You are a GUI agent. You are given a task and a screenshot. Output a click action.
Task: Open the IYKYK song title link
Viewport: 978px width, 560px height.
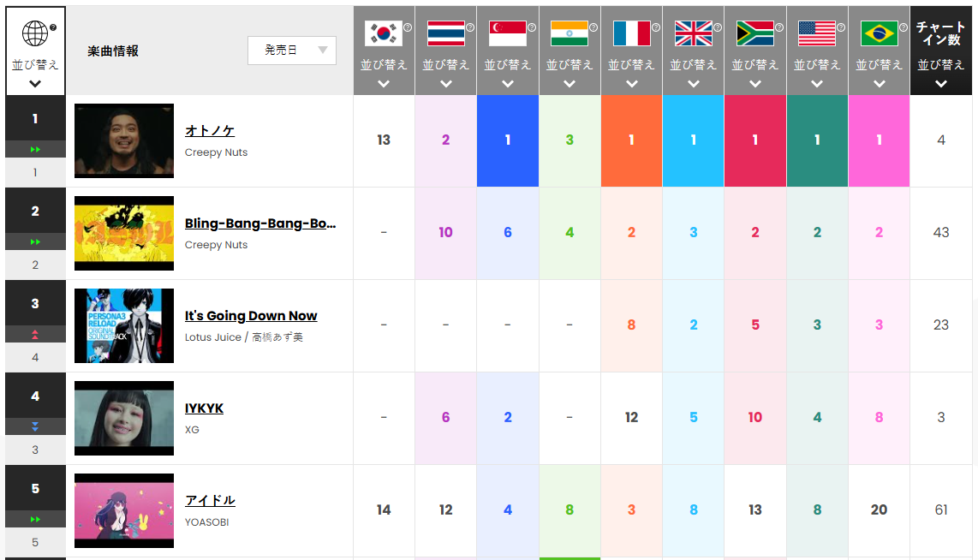coord(204,408)
